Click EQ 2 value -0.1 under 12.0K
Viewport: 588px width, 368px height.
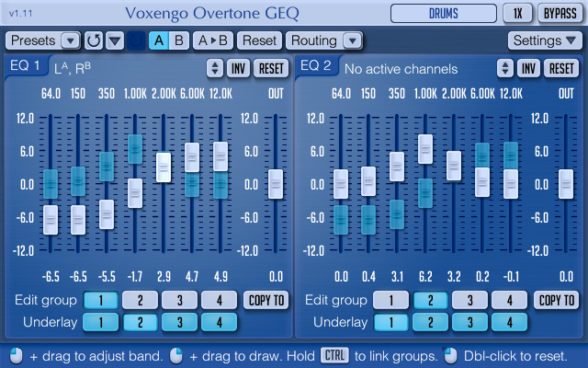(511, 277)
